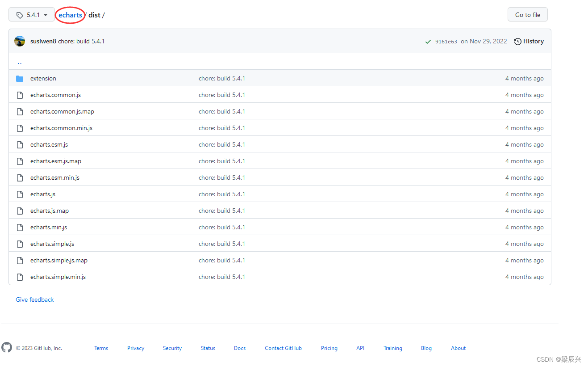
Task: Open echarts.simple.js file
Action: (x=52, y=244)
